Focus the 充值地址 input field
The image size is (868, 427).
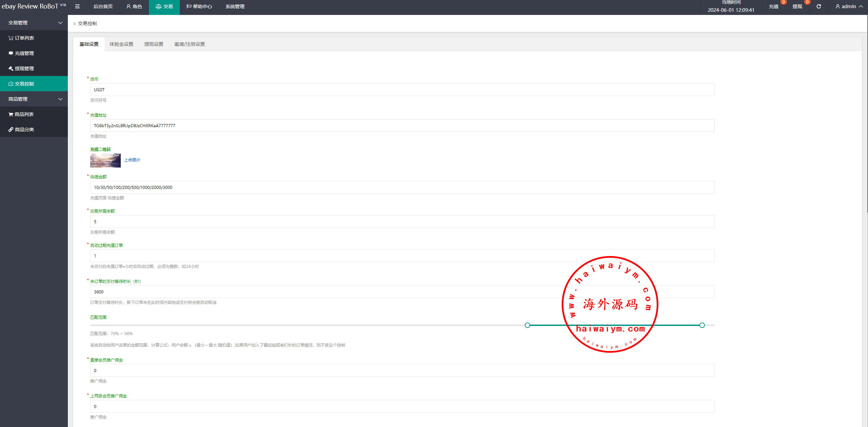(402, 125)
